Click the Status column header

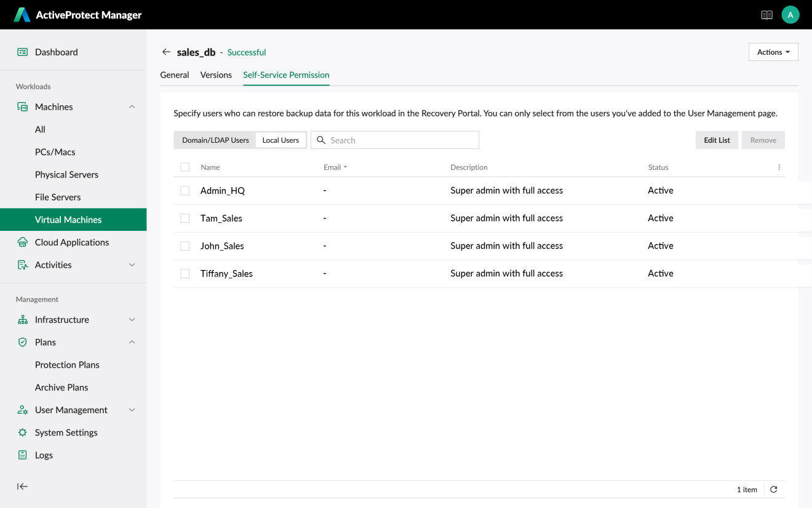click(x=658, y=167)
